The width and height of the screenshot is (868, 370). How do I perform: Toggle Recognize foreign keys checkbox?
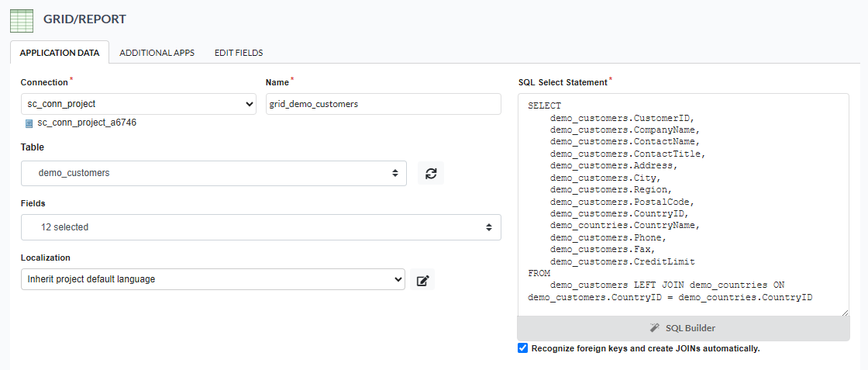pos(522,348)
